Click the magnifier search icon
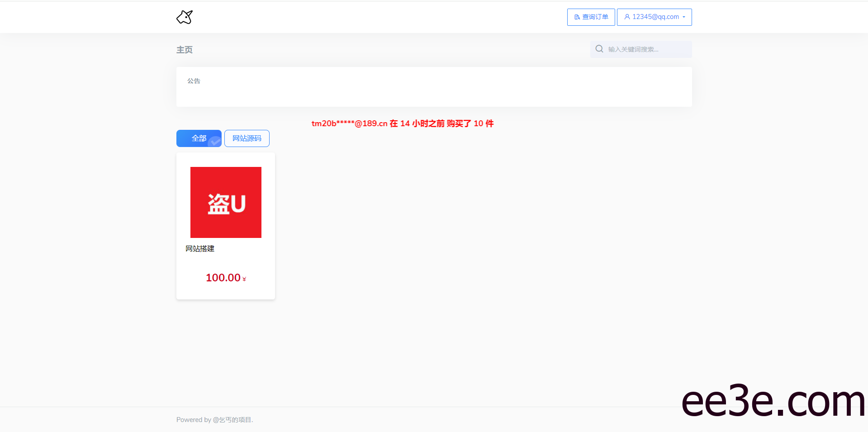 pos(599,49)
